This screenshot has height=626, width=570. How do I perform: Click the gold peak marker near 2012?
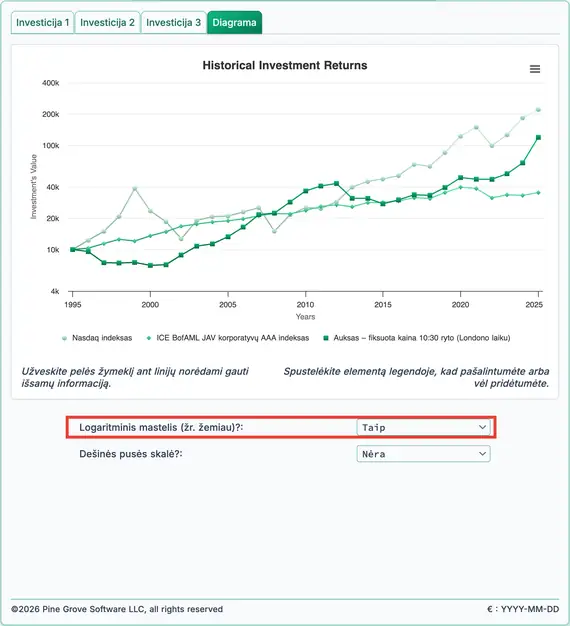click(336, 184)
